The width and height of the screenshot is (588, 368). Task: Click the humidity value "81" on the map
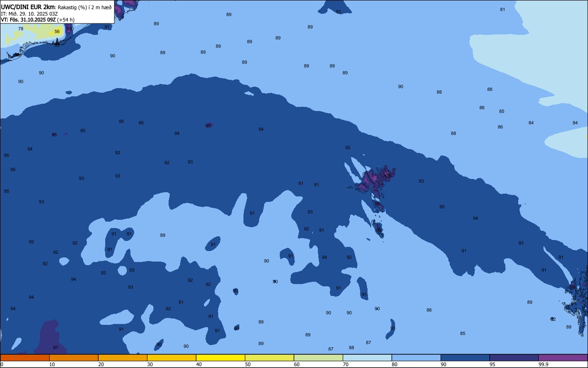coord(503,10)
